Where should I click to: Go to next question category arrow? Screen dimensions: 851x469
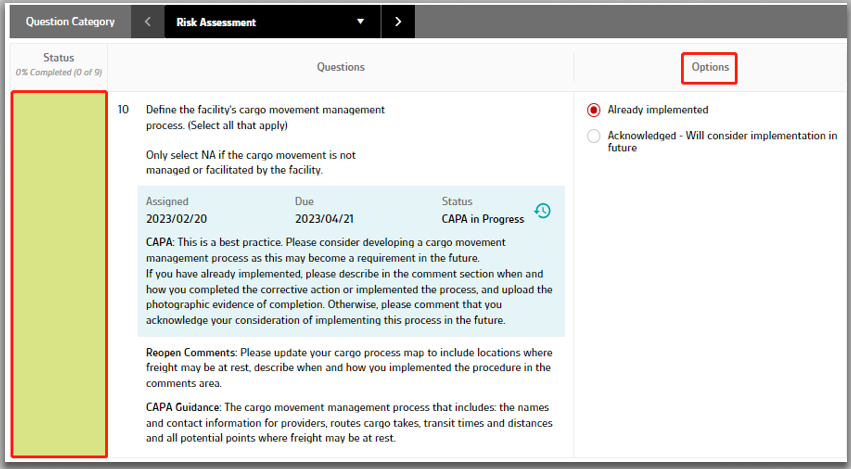coord(398,22)
